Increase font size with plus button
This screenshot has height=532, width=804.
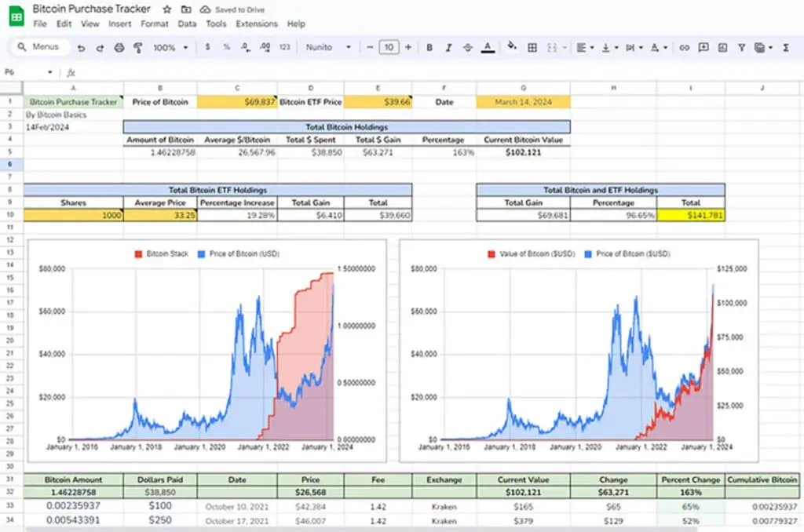click(x=408, y=47)
